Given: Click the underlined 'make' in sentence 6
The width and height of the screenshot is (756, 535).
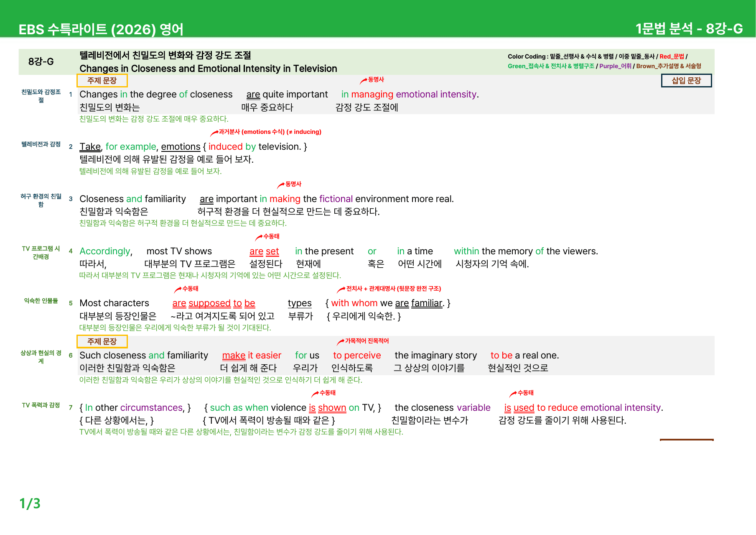Looking at the screenshot, I should (x=234, y=356).
